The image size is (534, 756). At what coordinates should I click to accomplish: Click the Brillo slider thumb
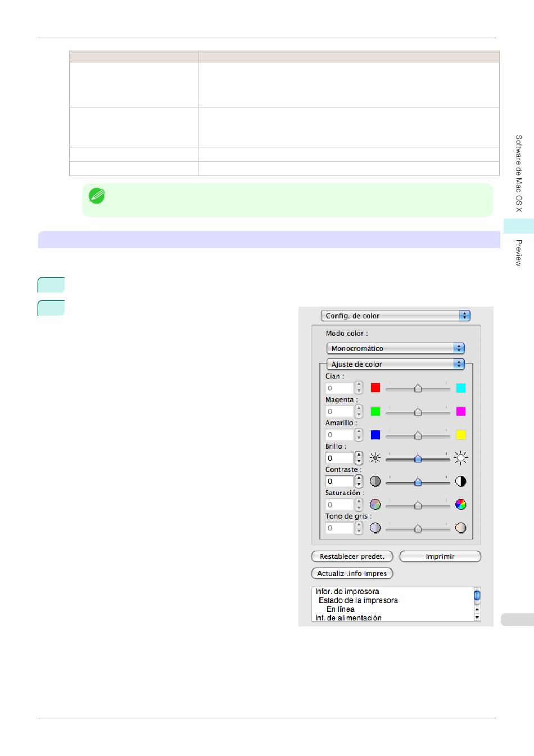[418, 458]
